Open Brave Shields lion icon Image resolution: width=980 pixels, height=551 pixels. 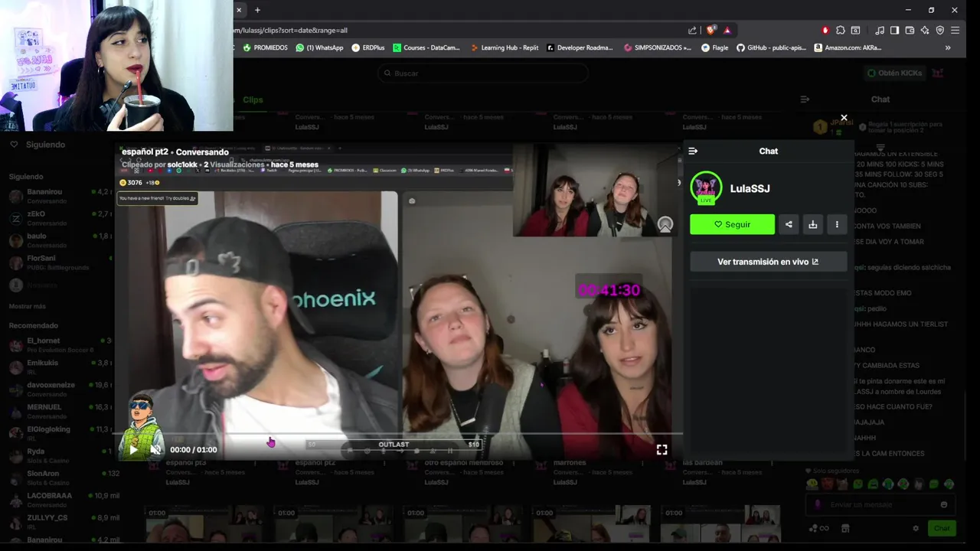pos(711,30)
